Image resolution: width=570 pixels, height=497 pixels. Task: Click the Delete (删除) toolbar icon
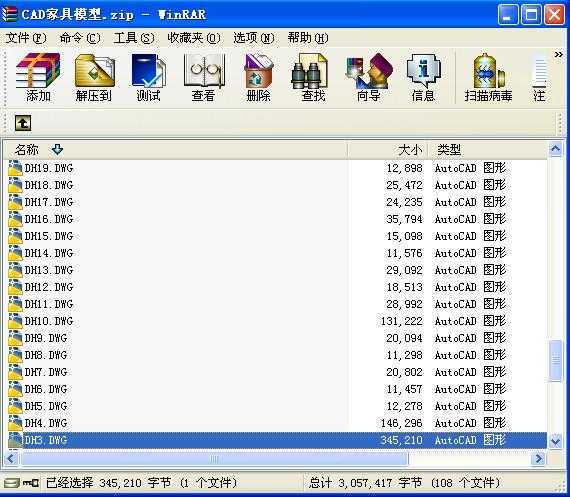[258, 77]
